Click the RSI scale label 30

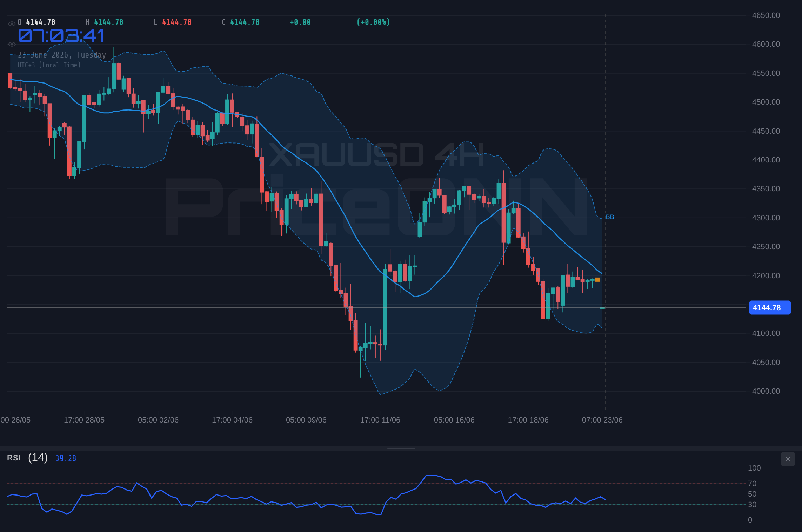(752, 505)
